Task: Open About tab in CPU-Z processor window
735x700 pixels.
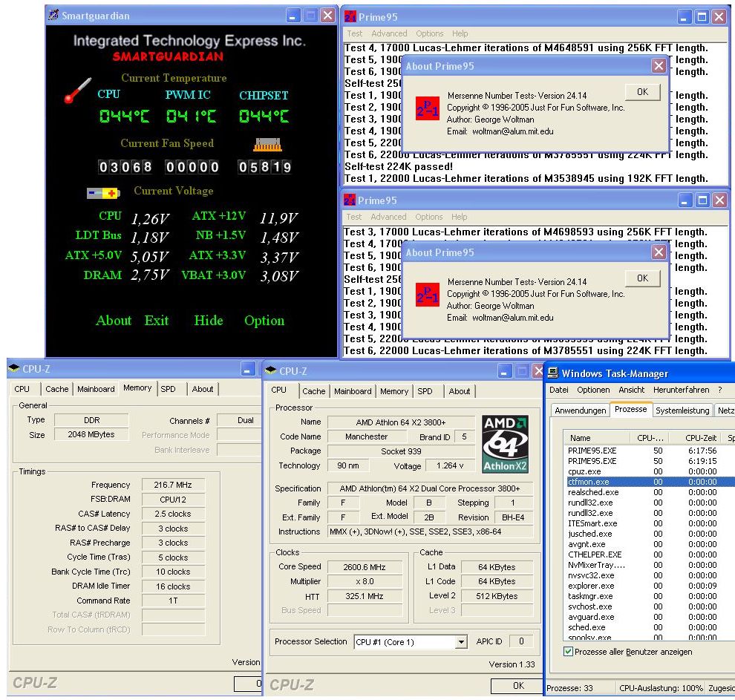Action: click(460, 391)
